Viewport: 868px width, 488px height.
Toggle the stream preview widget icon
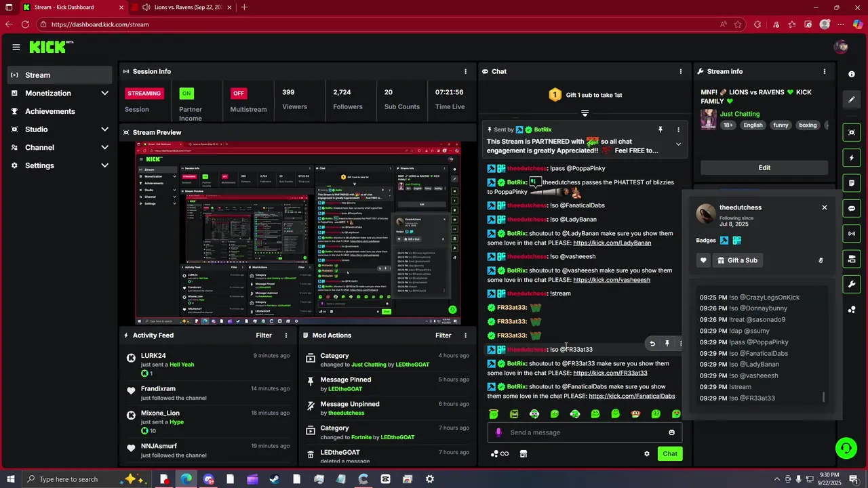852,132
